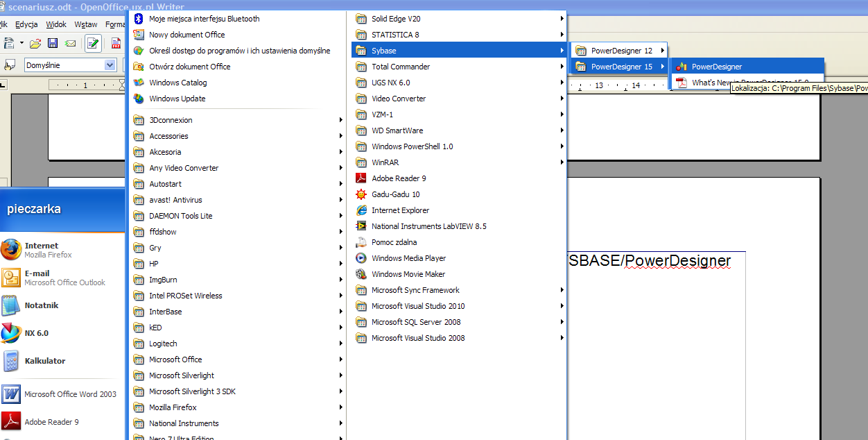Click SYBASE/PowerDesigner text in document
The width and height of the screenshot is (868, 440).
pos(649,261)
